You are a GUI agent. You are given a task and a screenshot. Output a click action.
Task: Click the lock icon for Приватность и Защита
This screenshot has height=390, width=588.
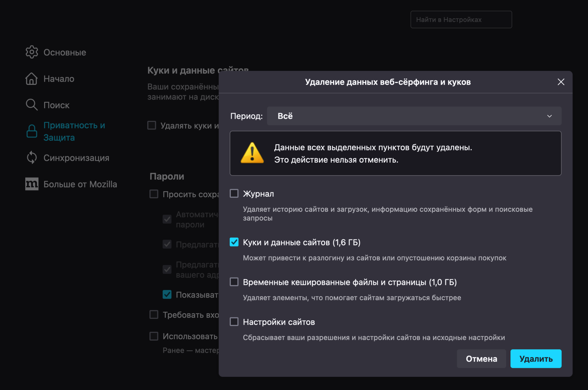[32, 131]
